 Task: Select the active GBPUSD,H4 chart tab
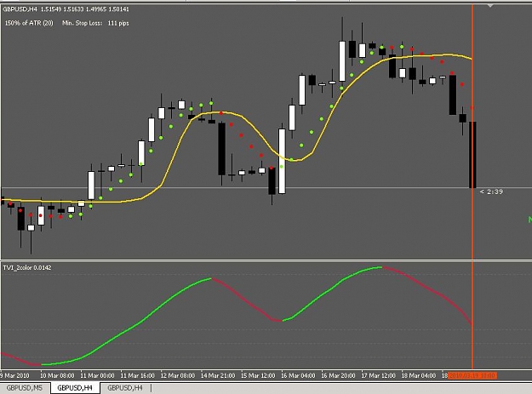75,388
